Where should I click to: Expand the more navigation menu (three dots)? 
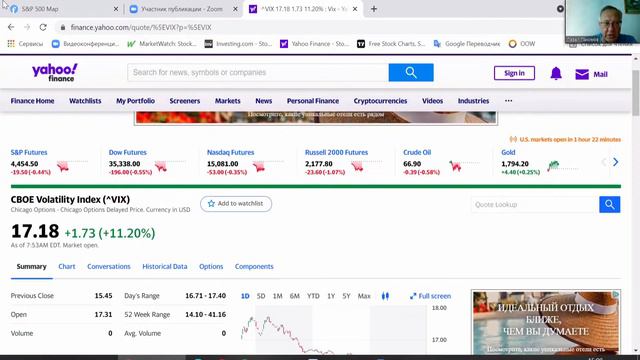[x=508, y=100]
